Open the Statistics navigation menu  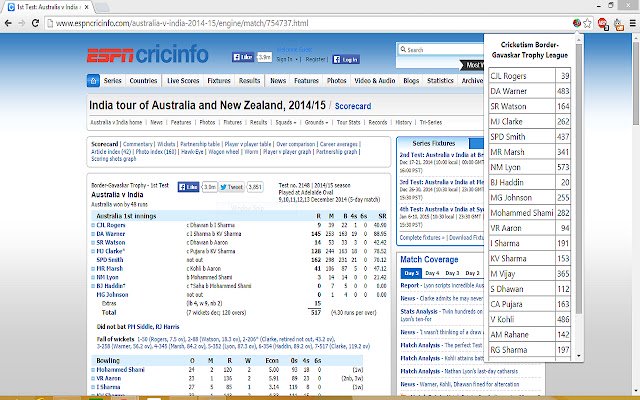tap(440, 80)
